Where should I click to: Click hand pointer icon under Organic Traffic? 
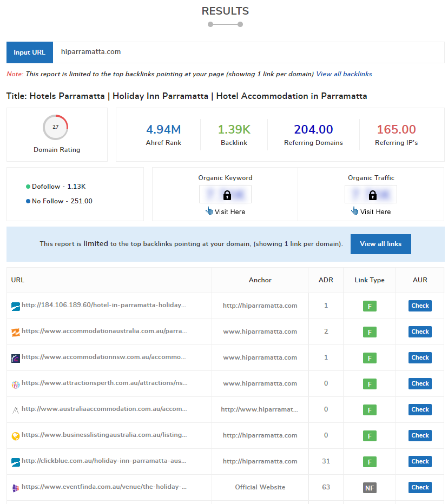(x=354, y=211)
